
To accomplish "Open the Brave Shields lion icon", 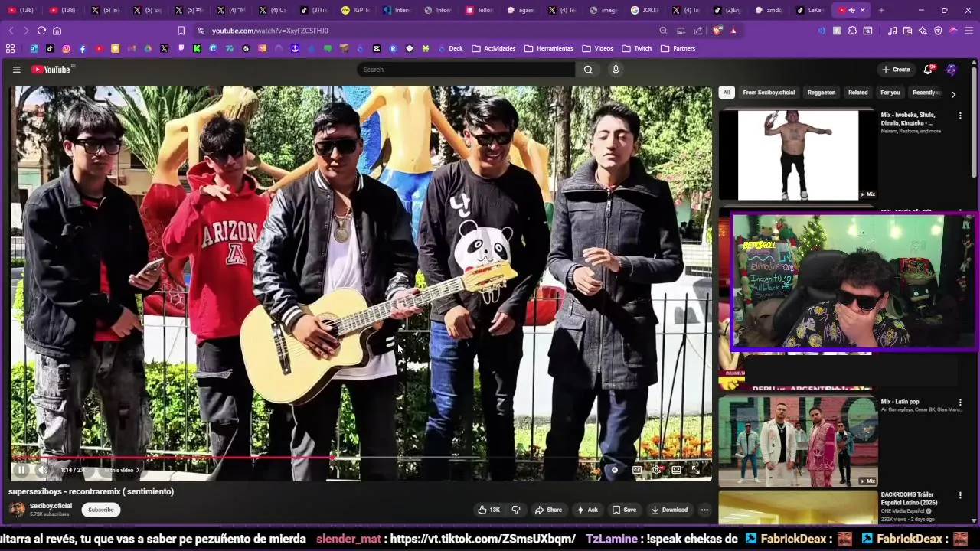I will tap(717, 31).
